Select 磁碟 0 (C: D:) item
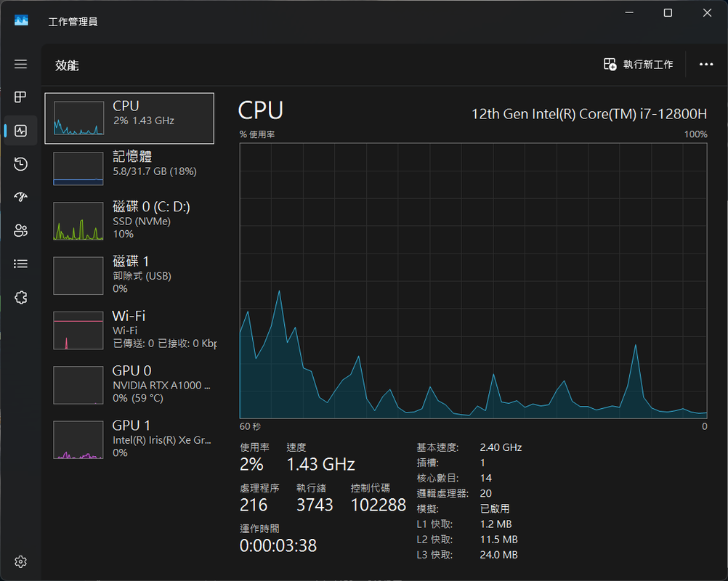Viewport: 728px width, 581px height. point(129,221)
